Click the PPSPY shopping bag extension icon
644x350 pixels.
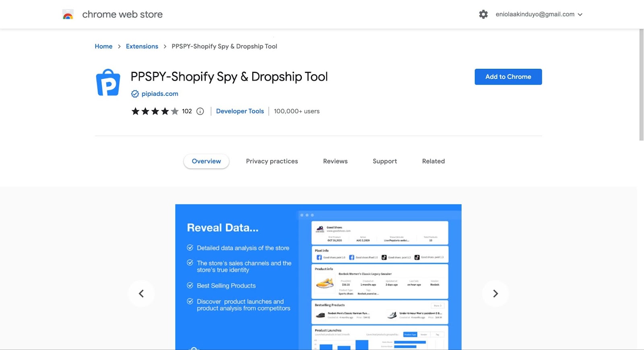[108, 82]
